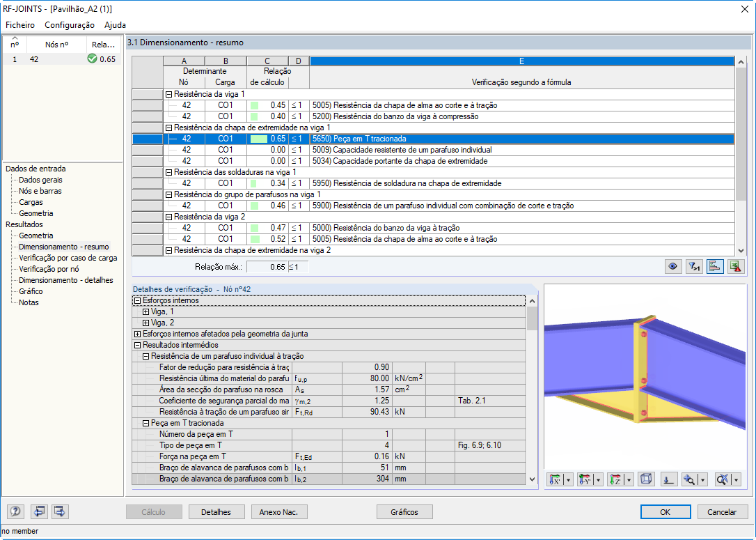Click green swatch in 0.52 ratio cell
Screen dimensions: 756x540
click(255, 240)
